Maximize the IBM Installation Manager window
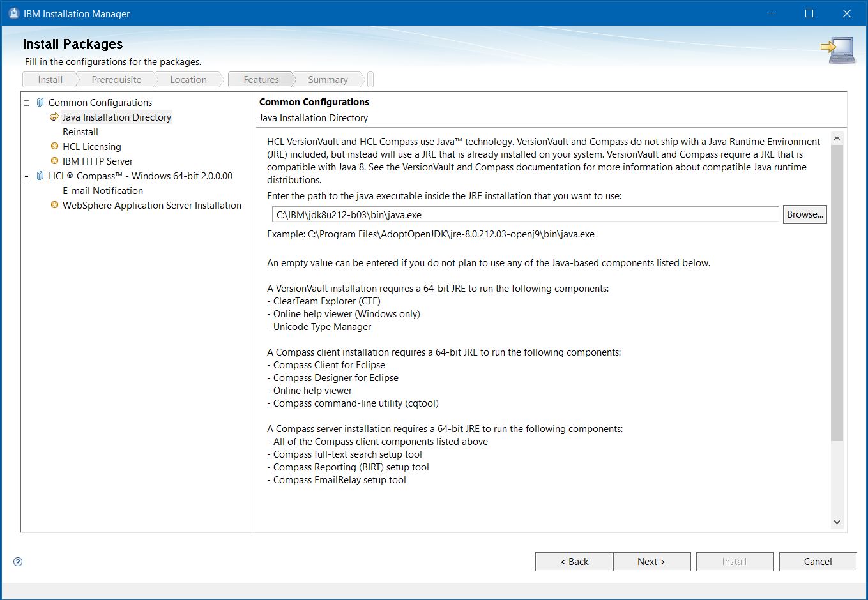Viewport: 868px width, 600px height. [x=809, y=13]
